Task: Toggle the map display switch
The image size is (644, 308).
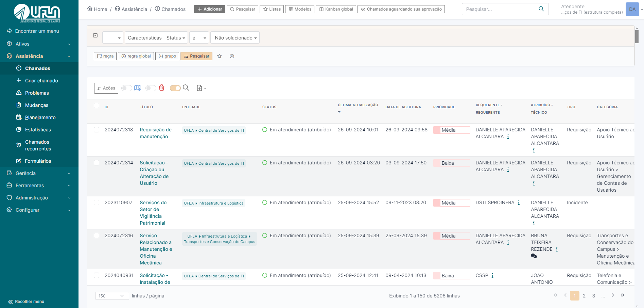Action: (x=127, y=88)
